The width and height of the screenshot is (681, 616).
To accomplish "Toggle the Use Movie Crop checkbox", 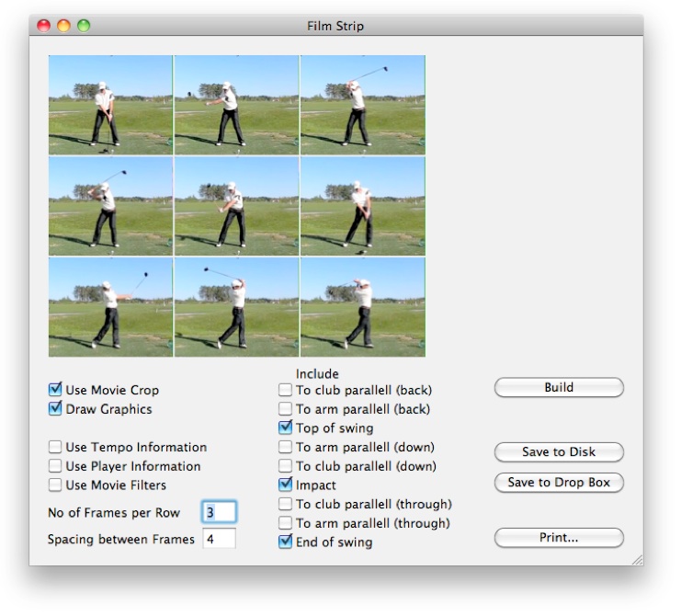I will 55,390.
